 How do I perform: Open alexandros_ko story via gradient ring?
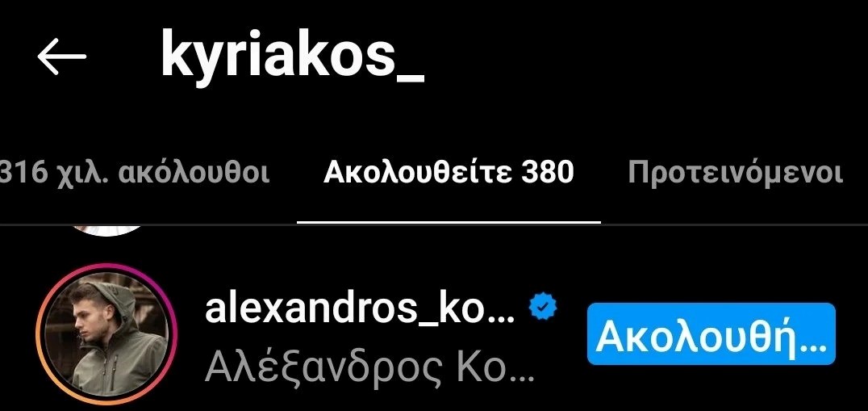(106, 333)
